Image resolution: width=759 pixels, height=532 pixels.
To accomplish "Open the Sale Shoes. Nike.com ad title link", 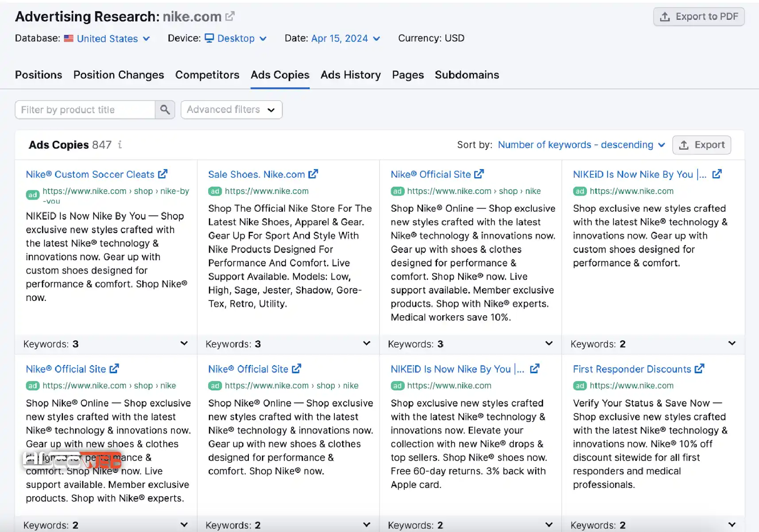I will tap(256, 174).
